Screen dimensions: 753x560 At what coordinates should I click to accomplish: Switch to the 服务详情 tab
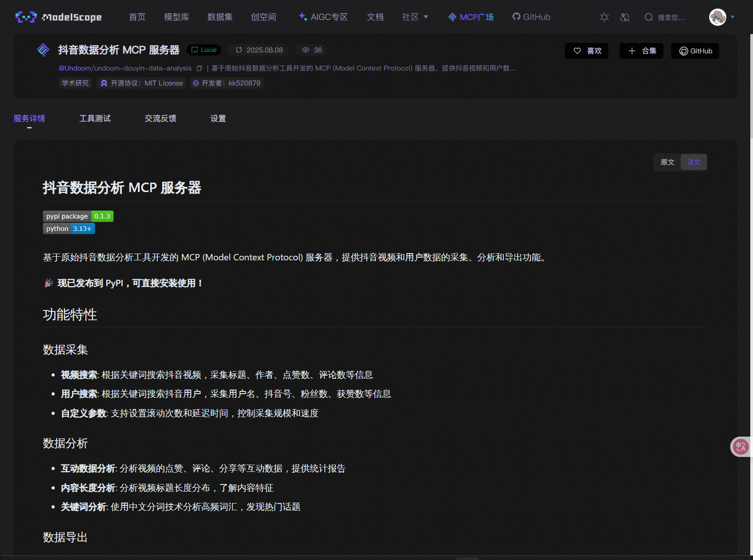pos(29,118)
